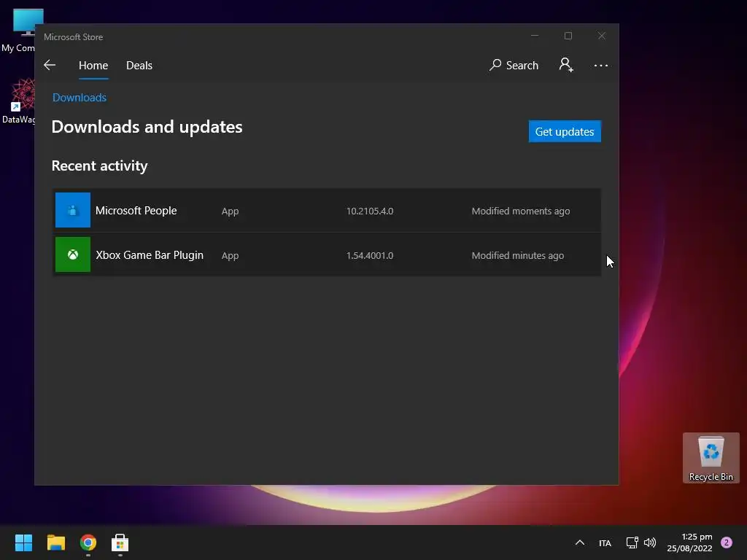
Task: Click the Get updates button
Action: pos(565,131)
